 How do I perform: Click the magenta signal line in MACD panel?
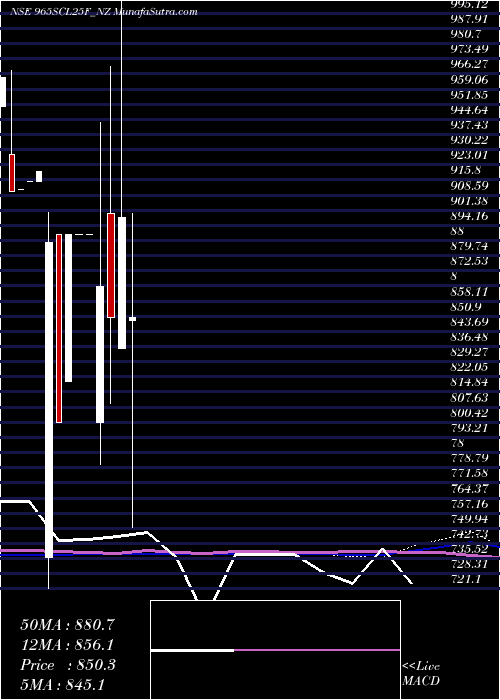click(317, 650)
